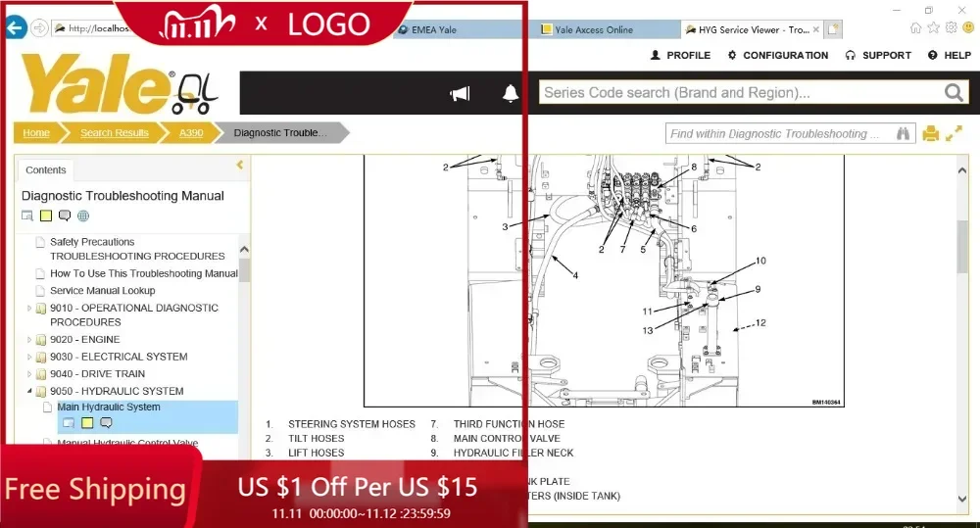Click the hydraulic system diagram image
The height and width of the screenshot is (528, 980).
click(604, 280)
